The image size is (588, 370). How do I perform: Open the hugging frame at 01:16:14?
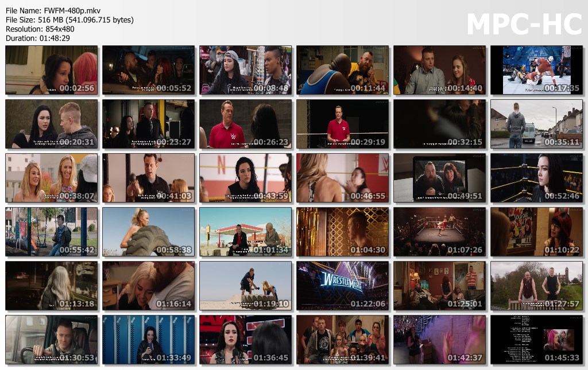point(149,286)
